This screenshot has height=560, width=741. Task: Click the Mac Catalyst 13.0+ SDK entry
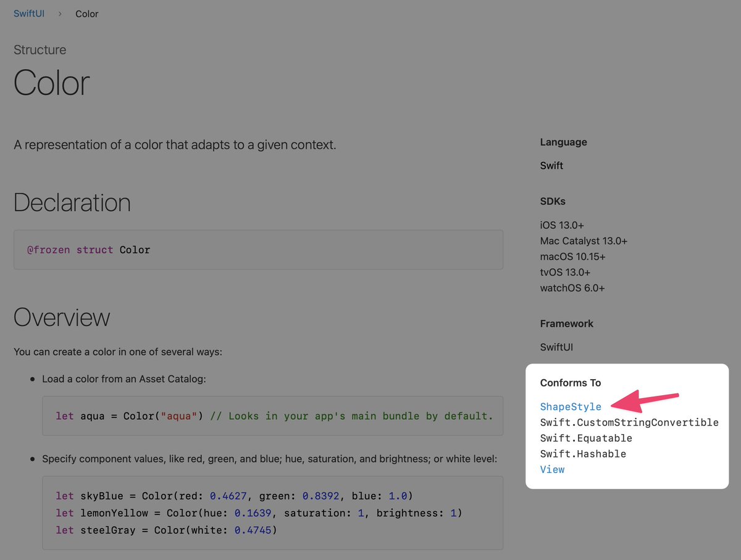point(584,241)
